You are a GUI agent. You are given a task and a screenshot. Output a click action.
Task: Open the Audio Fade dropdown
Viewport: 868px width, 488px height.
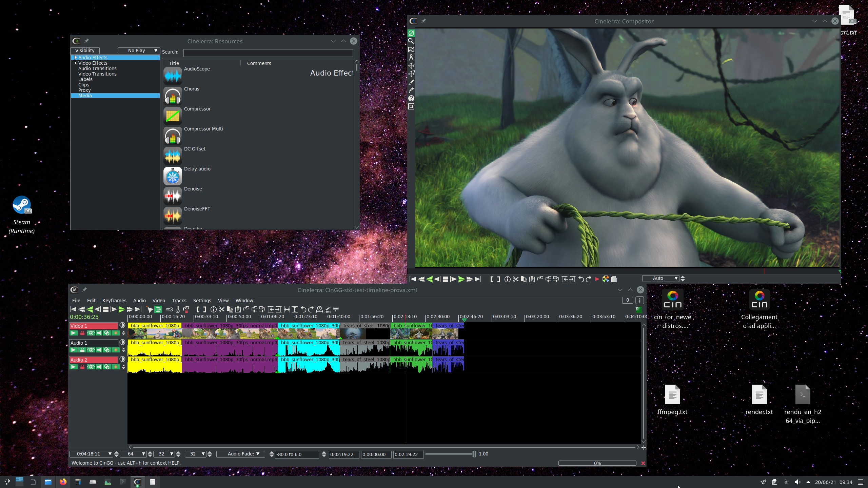(240, 454)
